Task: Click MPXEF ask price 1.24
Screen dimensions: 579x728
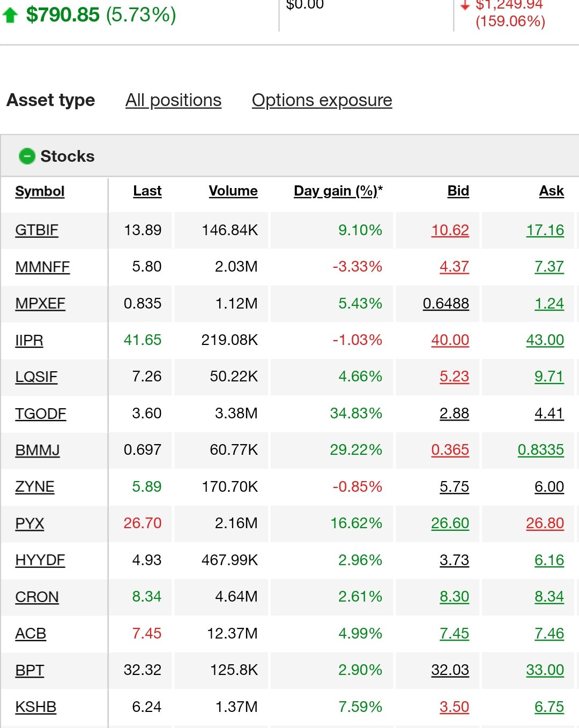Action: pyautogui.click(x=550, y=303)
